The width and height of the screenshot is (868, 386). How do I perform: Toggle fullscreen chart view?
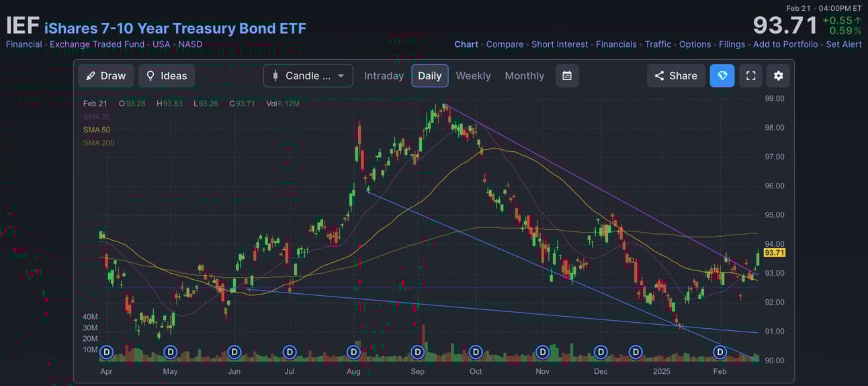click(x=750, y=76)
